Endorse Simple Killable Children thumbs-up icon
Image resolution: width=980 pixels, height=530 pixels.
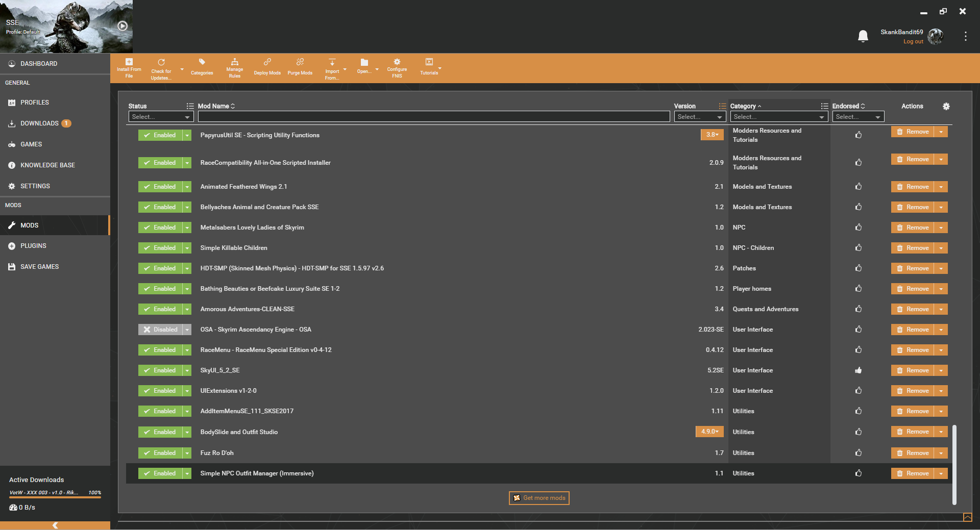click(859, 248)
